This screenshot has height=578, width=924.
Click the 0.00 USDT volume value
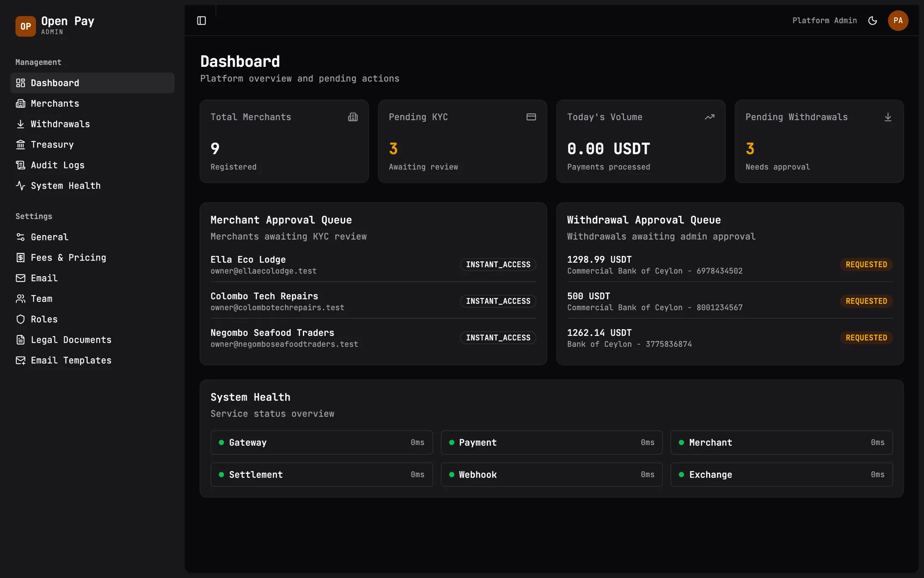(609, 149)
